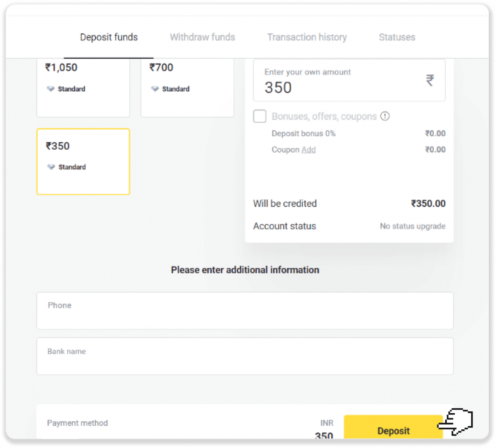496x448 pixels.
Task: Open the Withdraw funds tab
Action: click(202, 37)
